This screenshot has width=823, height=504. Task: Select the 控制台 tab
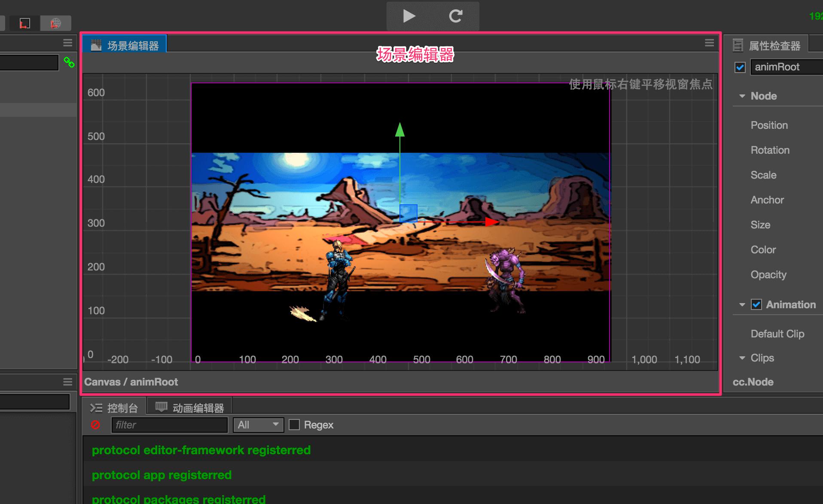pyautogui.click(x=114, y=408)
